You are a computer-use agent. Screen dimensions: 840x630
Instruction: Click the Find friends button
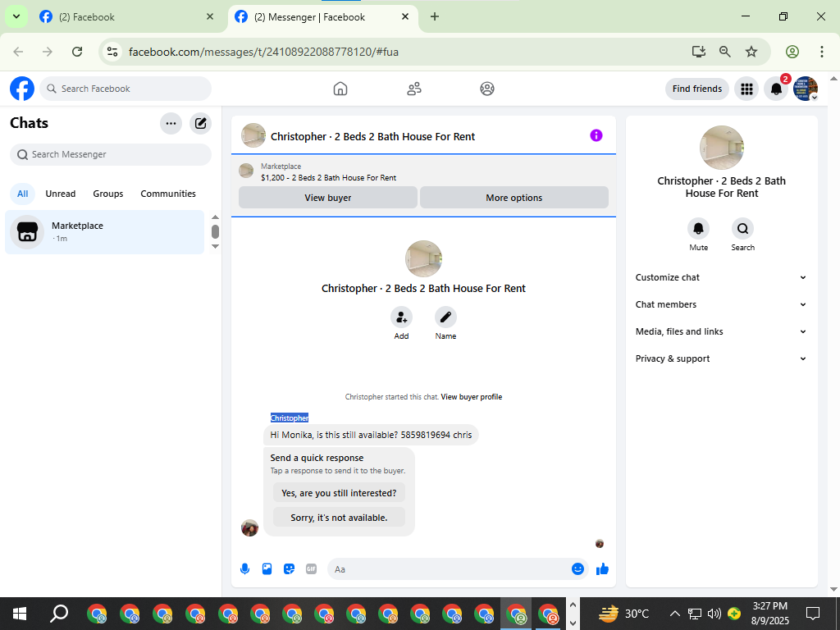(x=697, y=89)
